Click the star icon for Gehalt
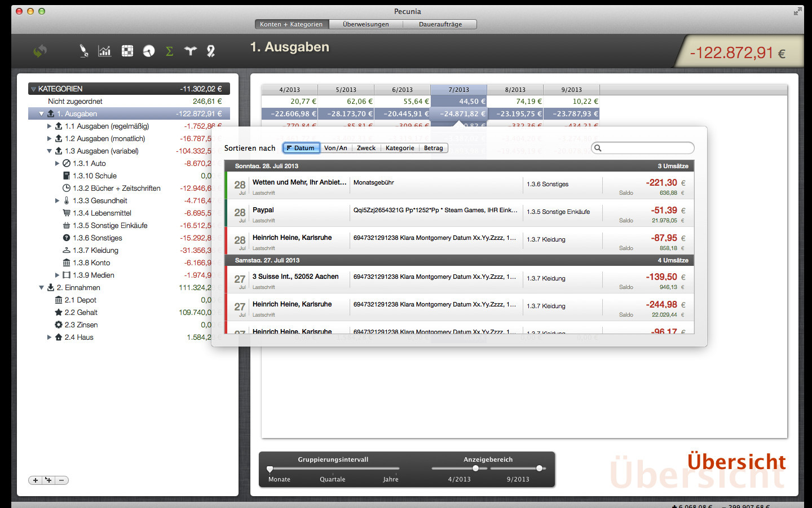 click(x=59, y=312)
